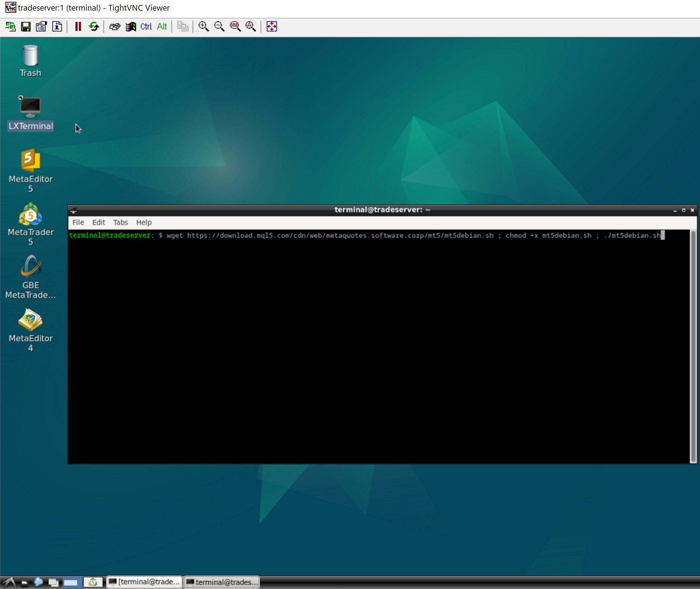
Task: Click the New Connection toolbar icon
Action: 10,26
